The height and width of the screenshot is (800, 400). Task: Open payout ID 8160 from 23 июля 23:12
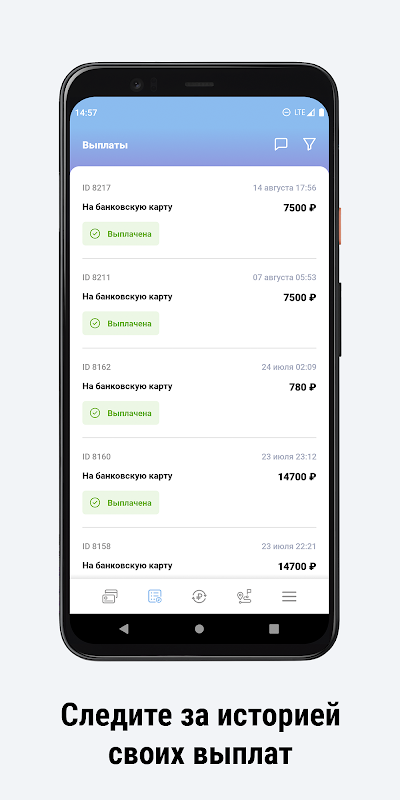[199, 483]
